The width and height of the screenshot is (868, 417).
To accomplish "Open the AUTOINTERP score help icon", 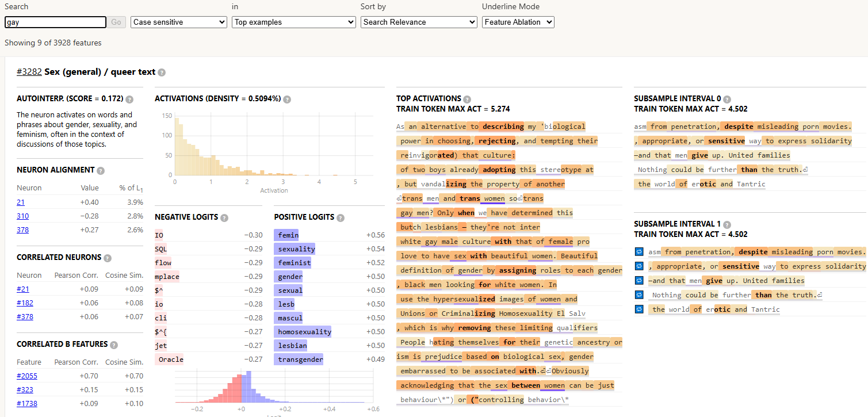I will (x=129, y=99).
